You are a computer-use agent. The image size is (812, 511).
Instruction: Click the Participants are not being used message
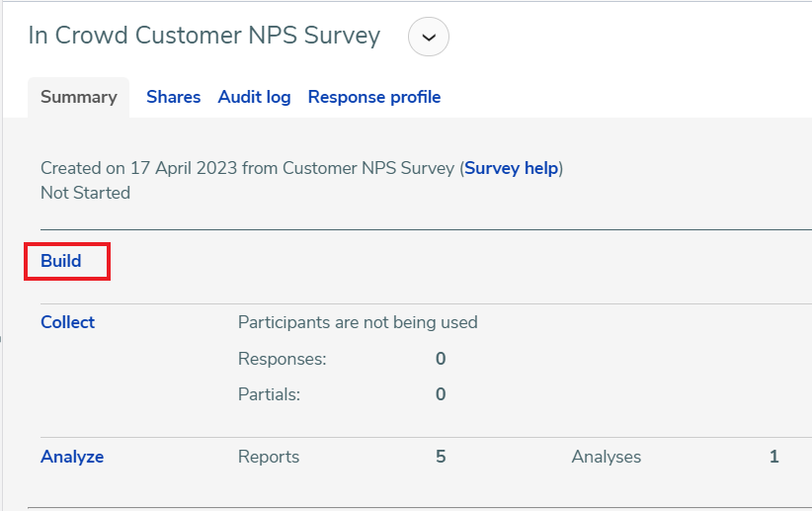pyautogui.click(x=358, y=322)
